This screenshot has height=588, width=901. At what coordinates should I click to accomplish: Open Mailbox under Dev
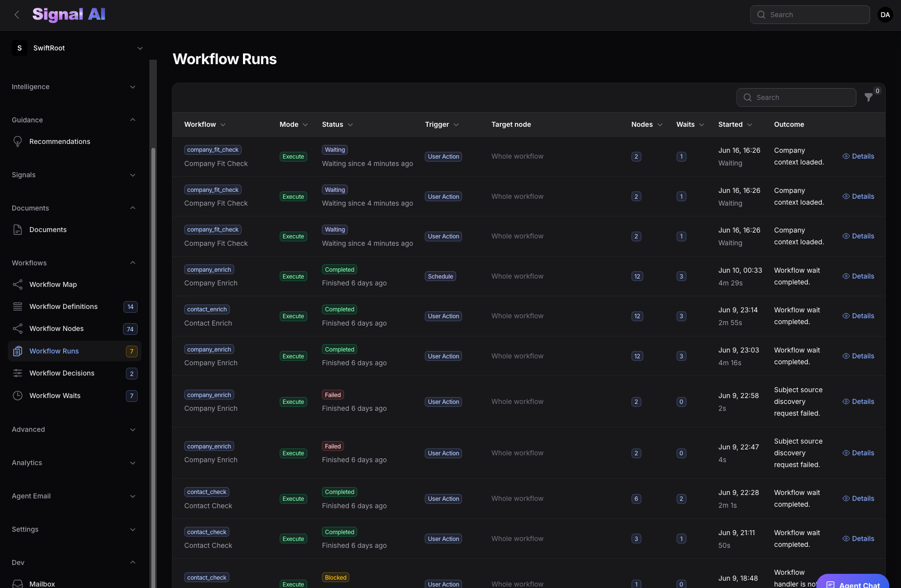74,584
